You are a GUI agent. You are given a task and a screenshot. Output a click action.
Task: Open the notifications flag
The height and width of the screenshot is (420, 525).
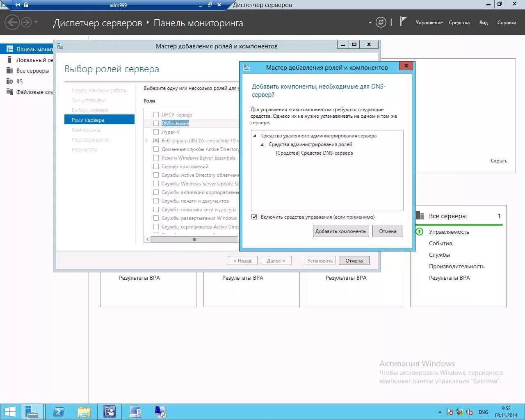(x=403, y=21)
